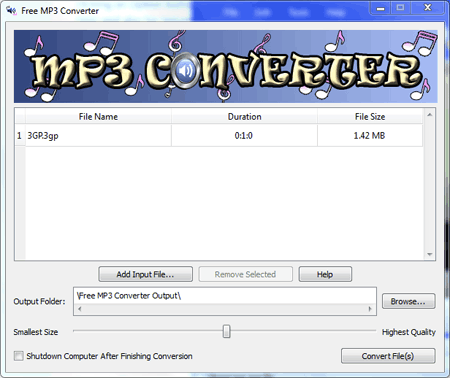
Task: Click the Output Folder path field
Action: pos(225,296)
